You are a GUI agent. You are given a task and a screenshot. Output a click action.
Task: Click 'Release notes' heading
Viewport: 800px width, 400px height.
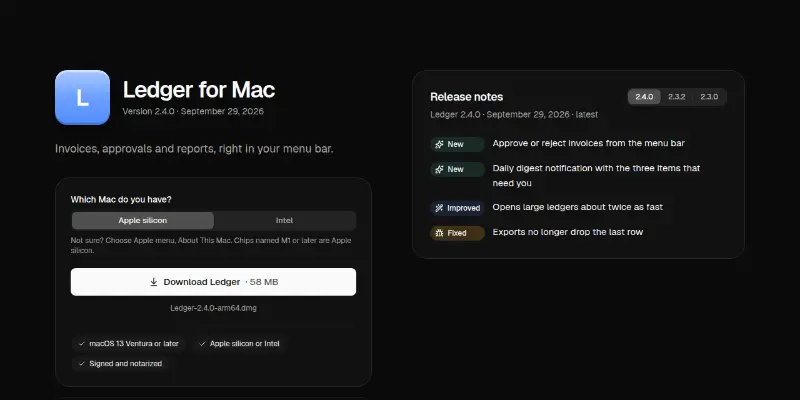[x=466, y=97]
